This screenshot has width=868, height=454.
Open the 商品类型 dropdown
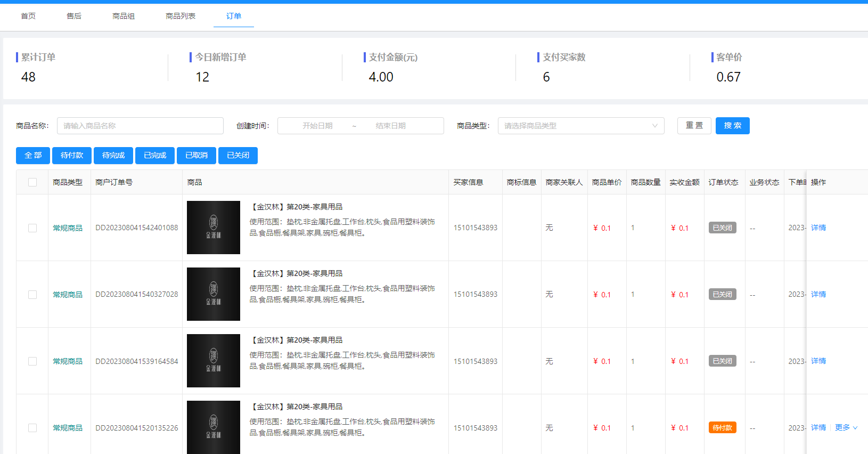point(581,126)
